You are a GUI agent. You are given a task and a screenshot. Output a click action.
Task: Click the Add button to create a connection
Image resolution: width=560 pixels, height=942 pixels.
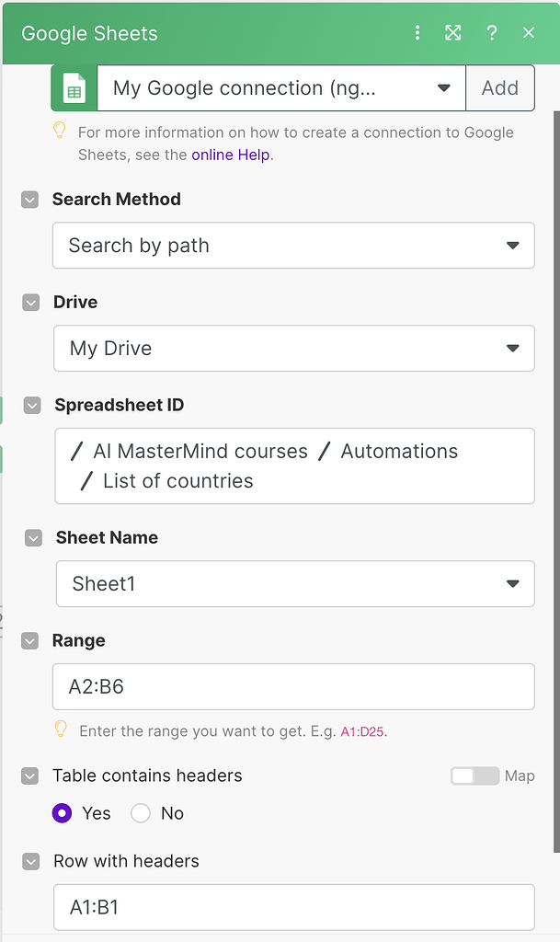pyautogui.click(x=499, y=88)
